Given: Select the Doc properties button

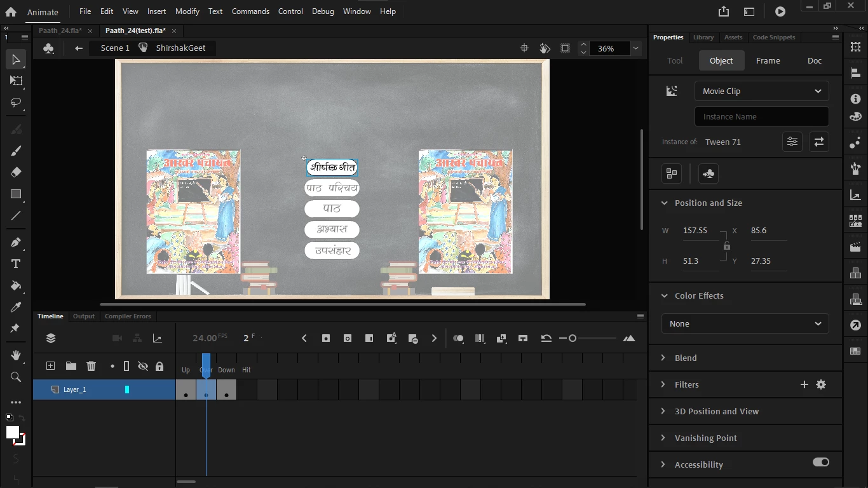Looking at the screenshot, I should click(x=815, y=60).
